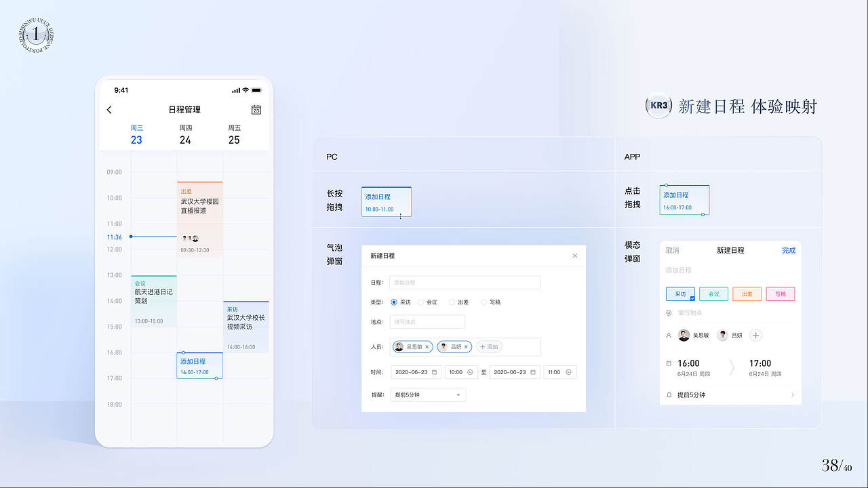Image resolution: width=868 pixels, height=488 pixels.
Task: Click the 日程 title input field
Action: point(465,283)
